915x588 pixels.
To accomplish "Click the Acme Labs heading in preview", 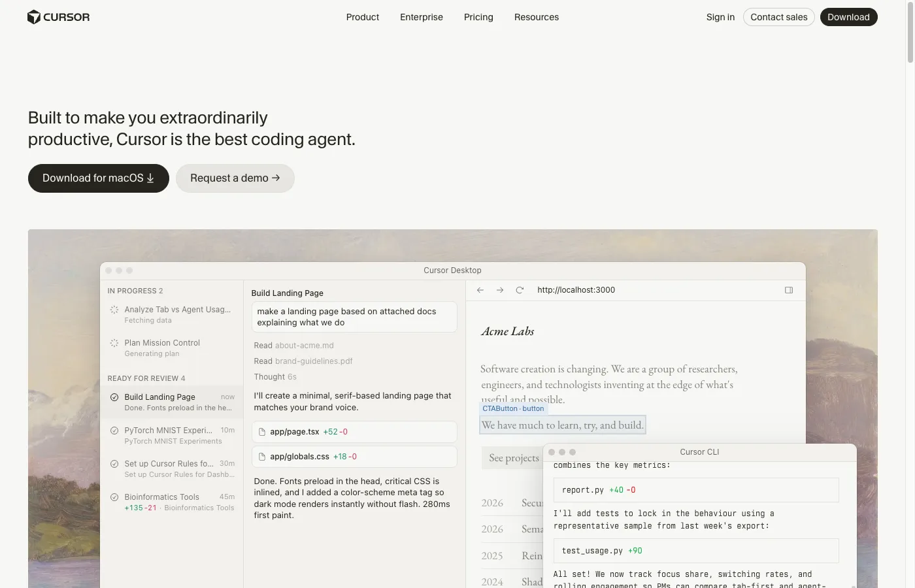I will [x=508, y=331].
